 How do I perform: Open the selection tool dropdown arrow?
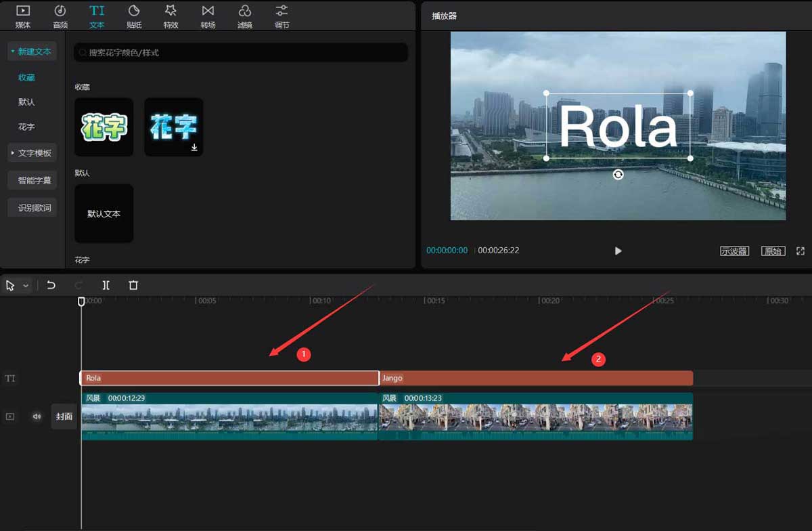click(24, 285)
